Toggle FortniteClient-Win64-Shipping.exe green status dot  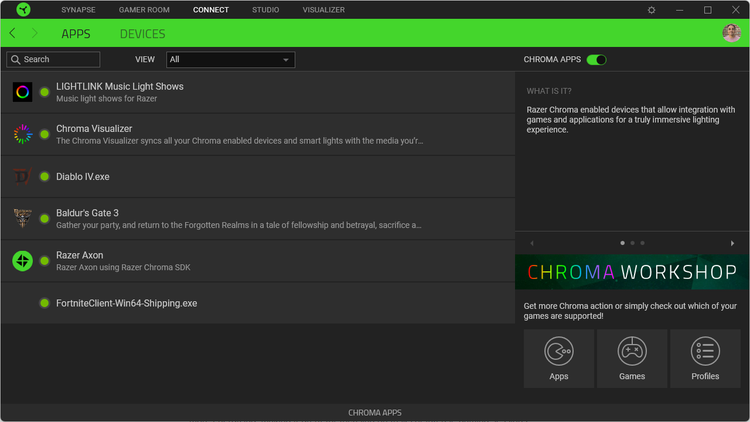point(44,303)
